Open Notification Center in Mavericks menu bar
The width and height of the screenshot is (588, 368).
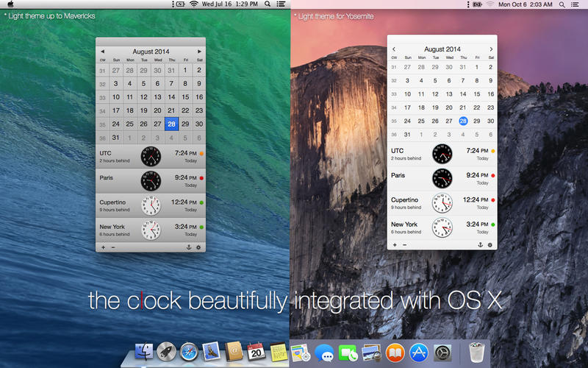281,4
